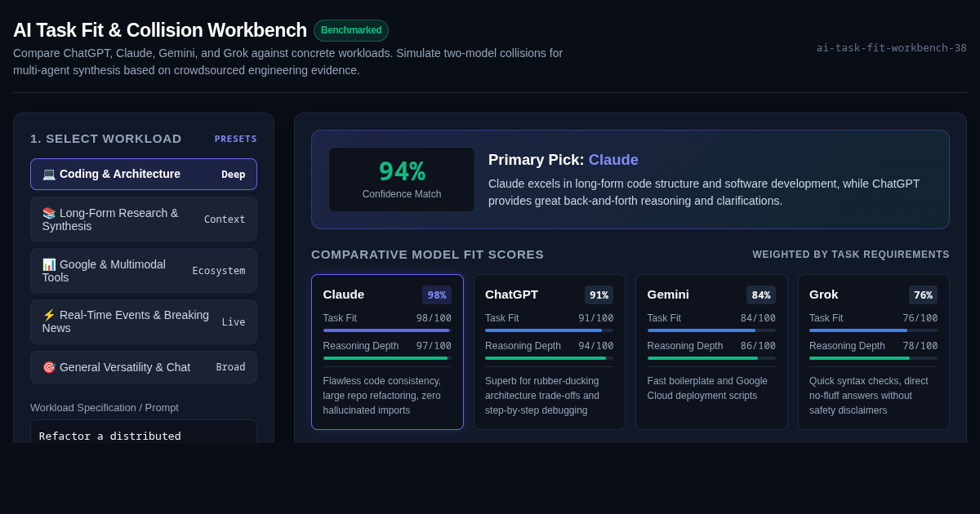
Task: Click ChatGPT's 91% score badge
Action: point(599,295)
